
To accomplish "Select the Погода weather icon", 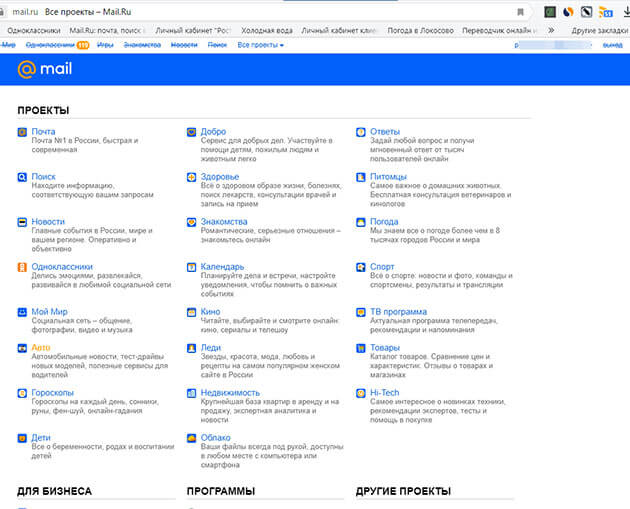I will click(x=362, y=222).
